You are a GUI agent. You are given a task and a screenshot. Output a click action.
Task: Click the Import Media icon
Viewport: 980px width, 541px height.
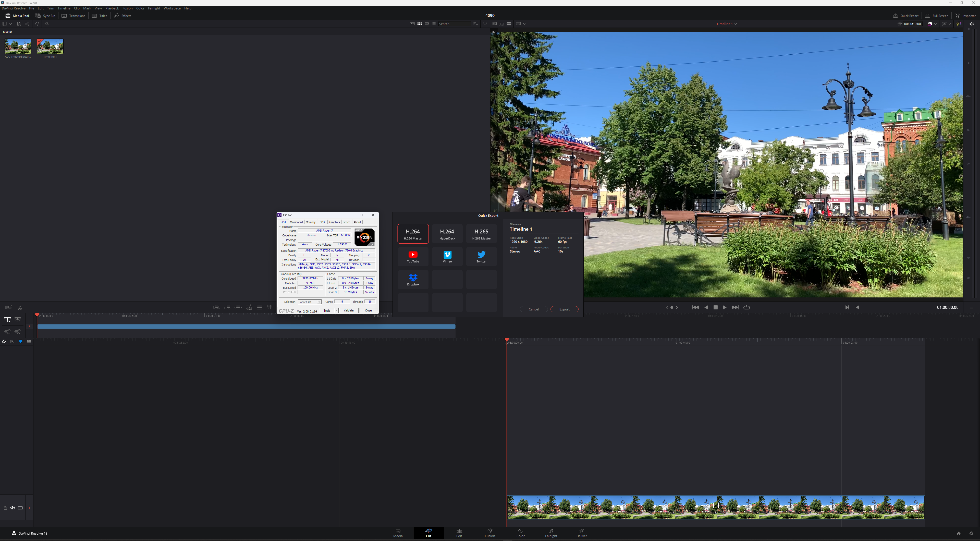point(19,23)
